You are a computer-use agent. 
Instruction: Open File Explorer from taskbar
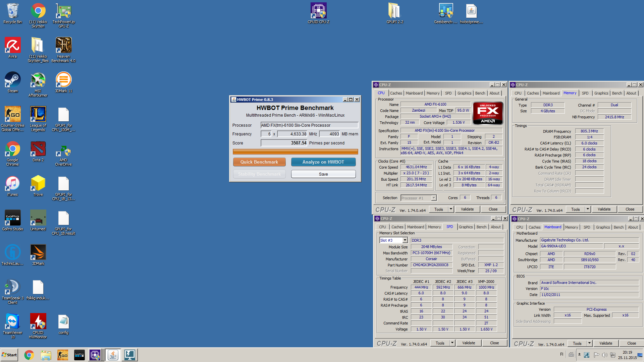coord(46,355)
